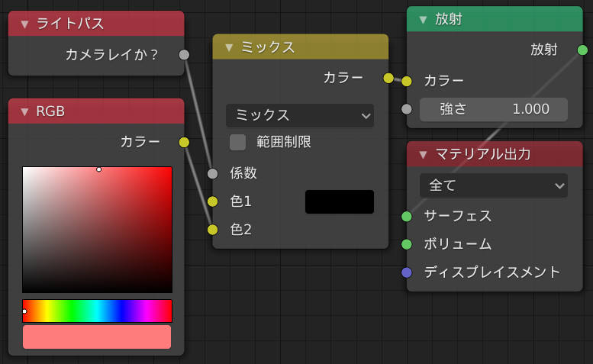Select the ライトパス node header
The image size is (593, 364).
tap(96, 24)
